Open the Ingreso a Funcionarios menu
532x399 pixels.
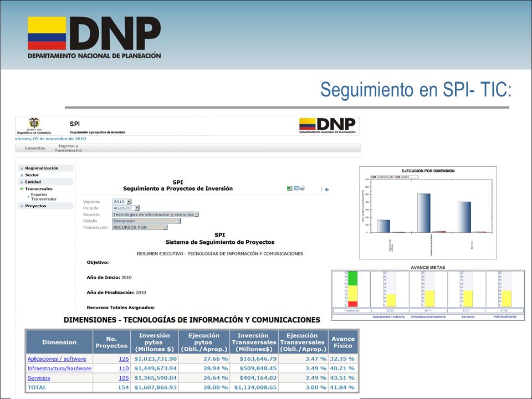click(69, 148)
